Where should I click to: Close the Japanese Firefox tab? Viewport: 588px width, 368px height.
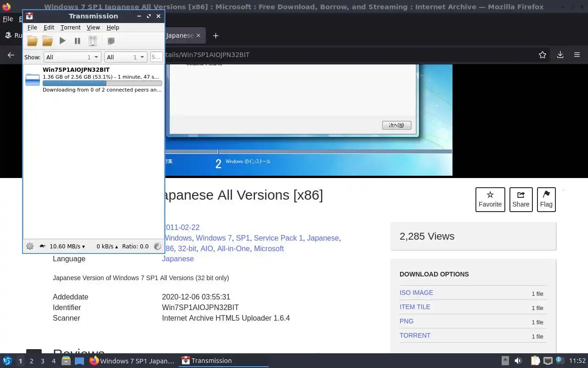(x=198, y=35)
